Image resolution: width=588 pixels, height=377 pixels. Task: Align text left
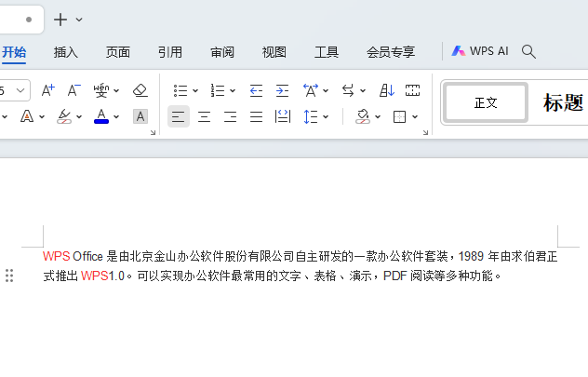tap(179, 116)
